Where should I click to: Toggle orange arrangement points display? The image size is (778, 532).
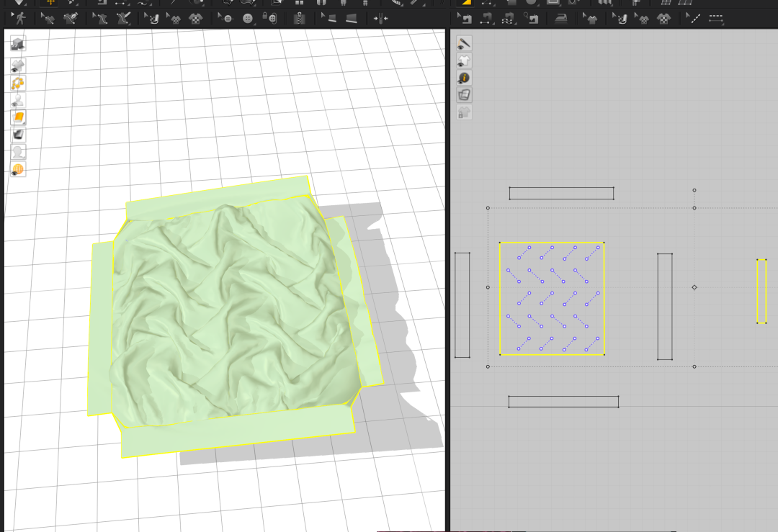[x=18, y=83]
